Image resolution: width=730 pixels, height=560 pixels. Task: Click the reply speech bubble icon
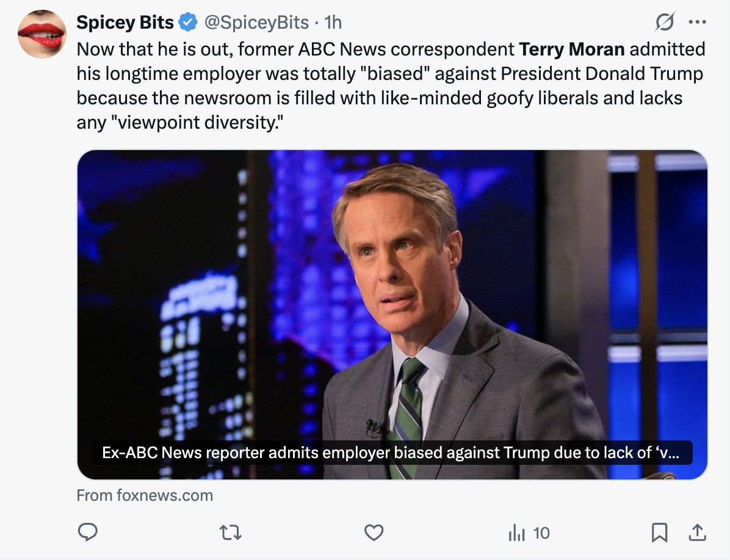[x=88, y=533]
